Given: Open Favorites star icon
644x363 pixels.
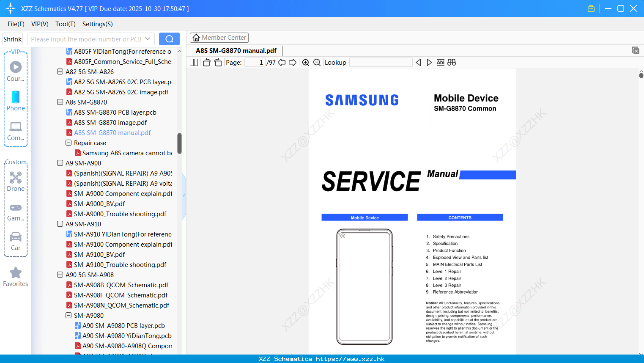Looking at the screenshot, I should (16, 277).
